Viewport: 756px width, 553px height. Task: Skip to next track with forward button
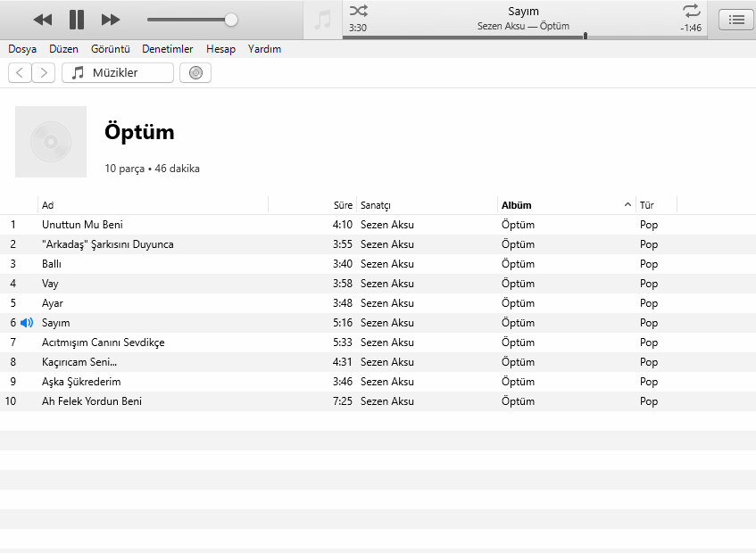(111, 20)
